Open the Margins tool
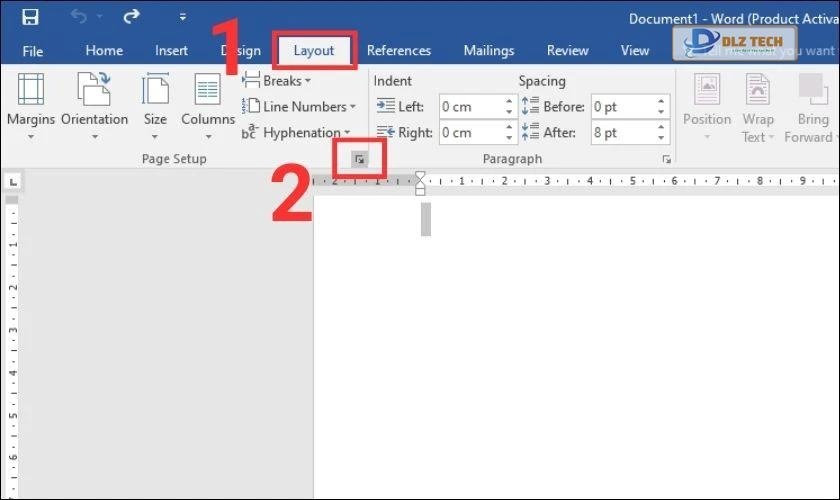Image resolution: width=840 pixels, height=500 pixels. tap(30, 105)
